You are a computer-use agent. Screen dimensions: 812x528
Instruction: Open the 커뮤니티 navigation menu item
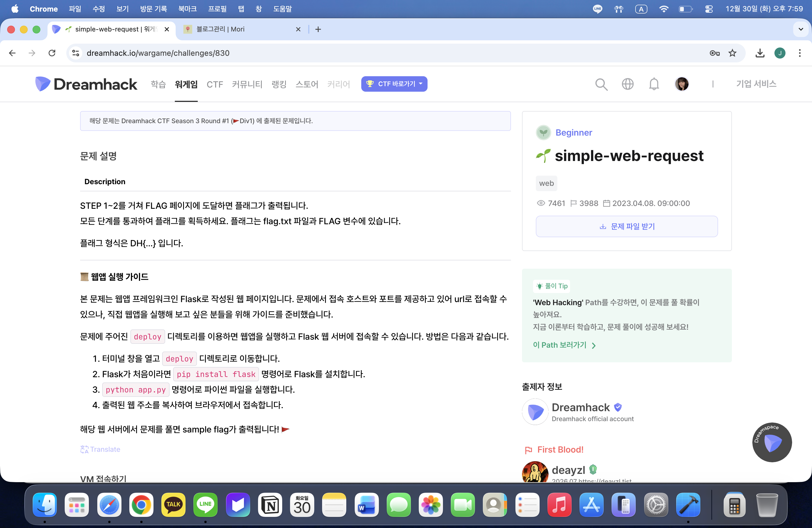click(247, 84)
